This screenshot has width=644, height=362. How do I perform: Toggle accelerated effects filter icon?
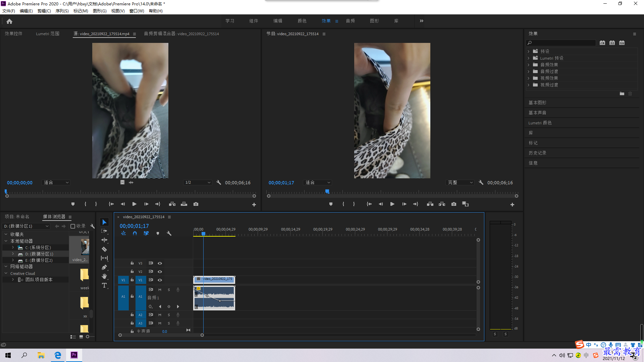click(x=602, y=43)
